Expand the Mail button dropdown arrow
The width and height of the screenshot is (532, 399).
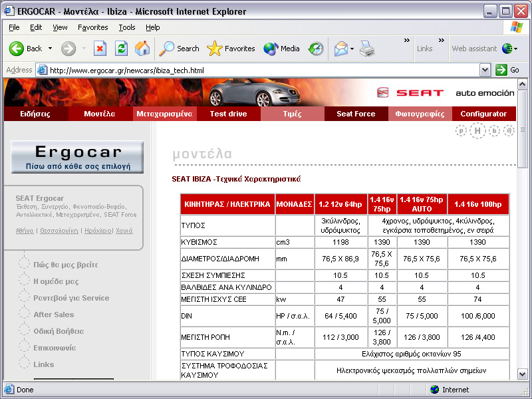tap(352, 49)
